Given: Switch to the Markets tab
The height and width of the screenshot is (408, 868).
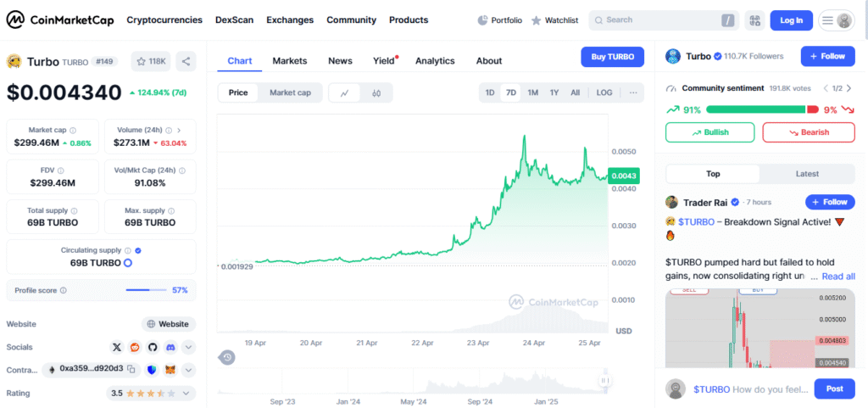Looking at the screenshot, I should point(290,61).
